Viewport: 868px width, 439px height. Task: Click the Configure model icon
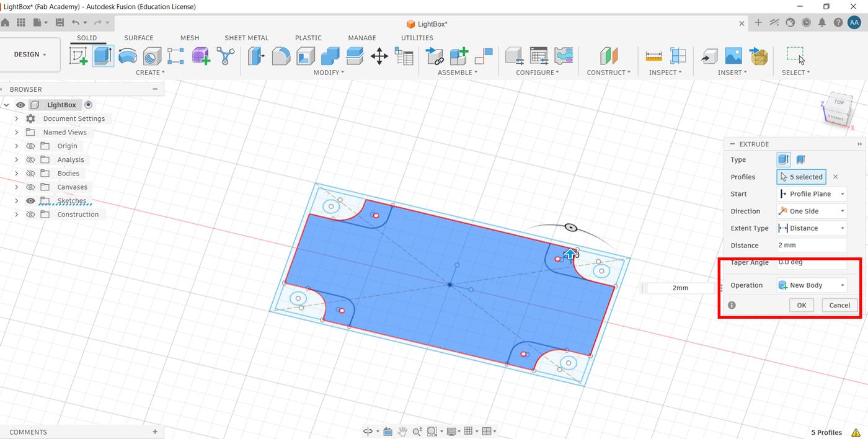pos(514,56)
